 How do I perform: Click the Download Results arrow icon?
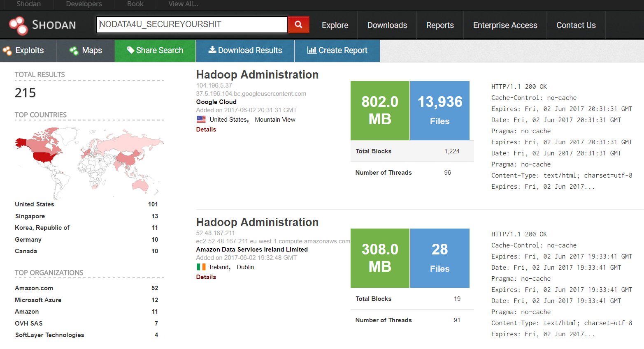[x=212, y=50]
